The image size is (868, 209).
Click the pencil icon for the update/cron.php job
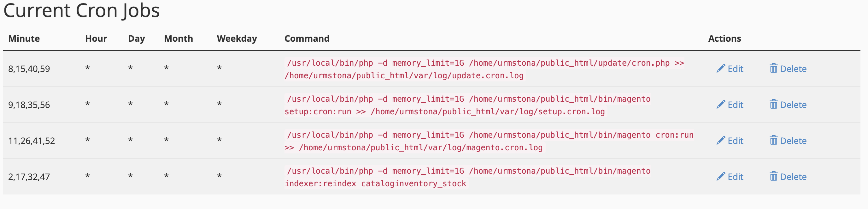(x=721, y=69)
